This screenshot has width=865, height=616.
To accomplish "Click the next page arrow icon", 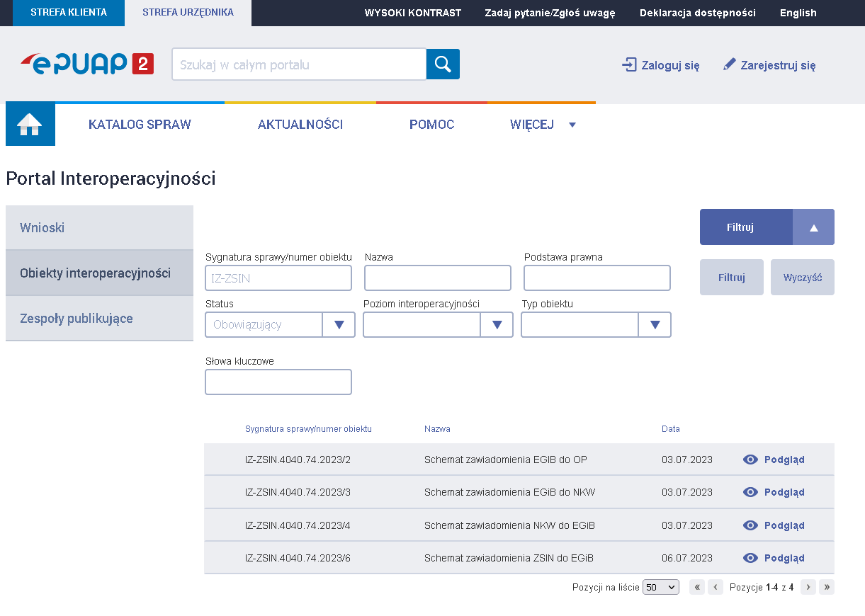I will [808, 587].
